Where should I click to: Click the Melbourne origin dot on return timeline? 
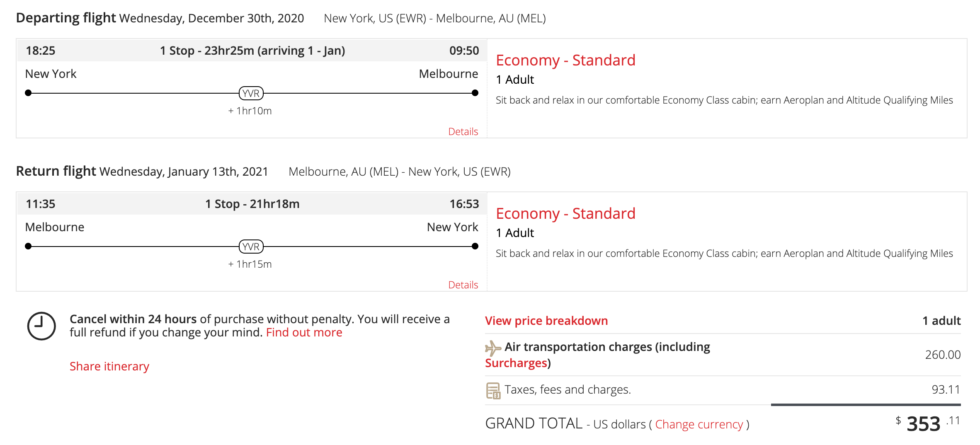pos(28,246)
